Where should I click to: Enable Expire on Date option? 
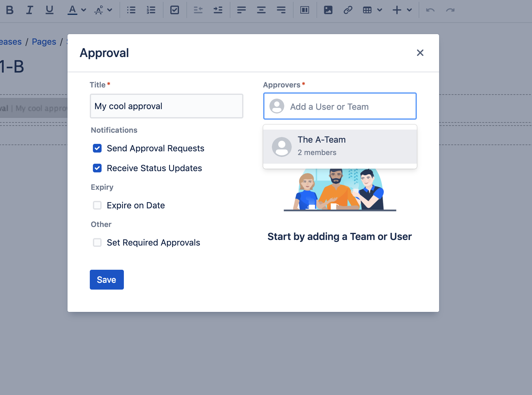(x=97, y=205)
